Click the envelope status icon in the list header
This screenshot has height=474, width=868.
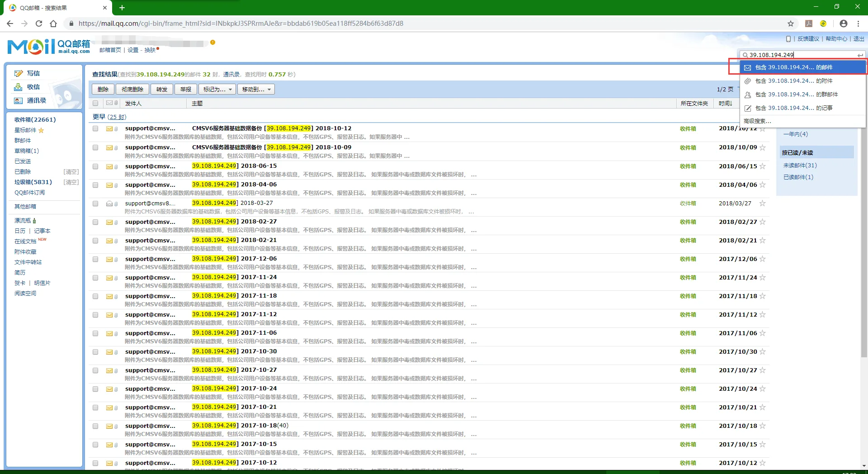pyautogui.click(x=109, y=103)
